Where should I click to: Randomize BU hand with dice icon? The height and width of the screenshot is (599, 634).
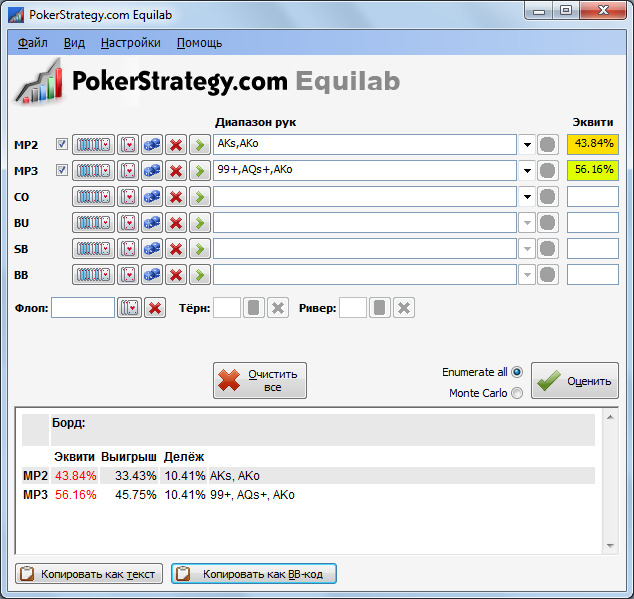[x=152, y=222]
